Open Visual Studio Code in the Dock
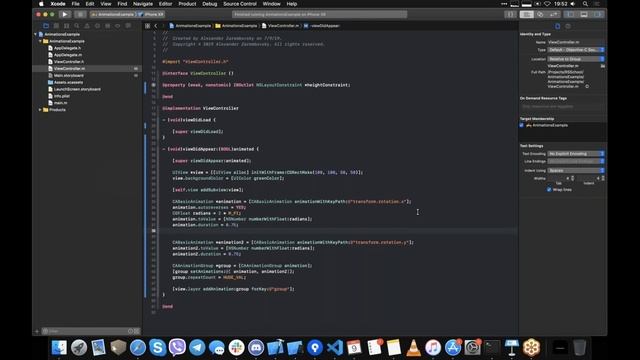 (x=335, y=348)
